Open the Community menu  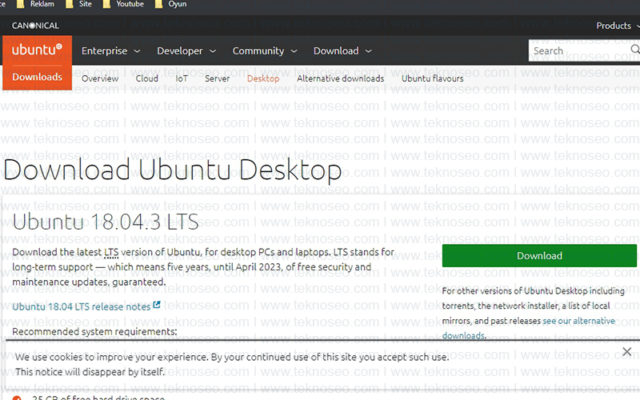[x=264, y=51]
